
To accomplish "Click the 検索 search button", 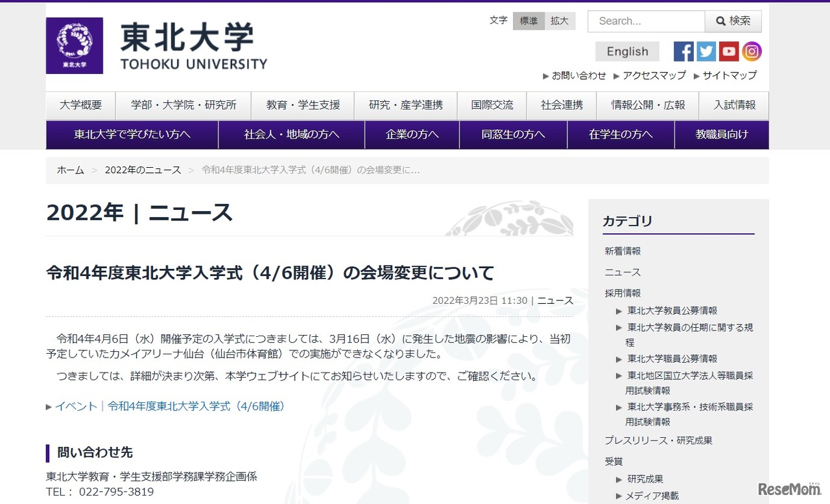I will [733, 21].
